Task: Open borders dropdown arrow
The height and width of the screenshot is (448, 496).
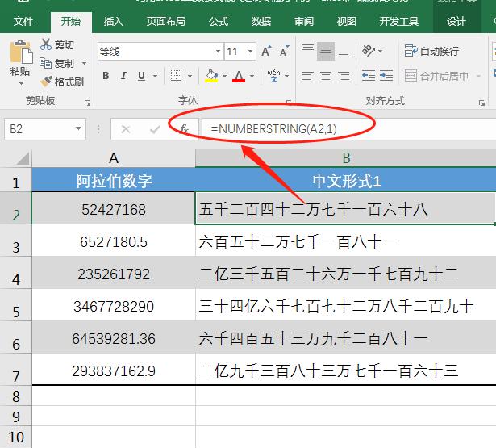Action: pos(190,76)
